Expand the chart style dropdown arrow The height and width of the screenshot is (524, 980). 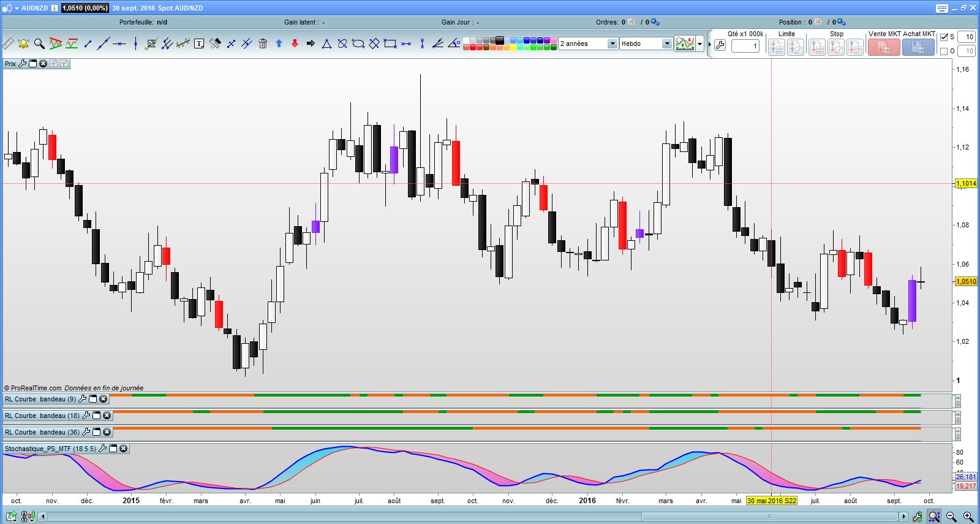tap(700, 44)
